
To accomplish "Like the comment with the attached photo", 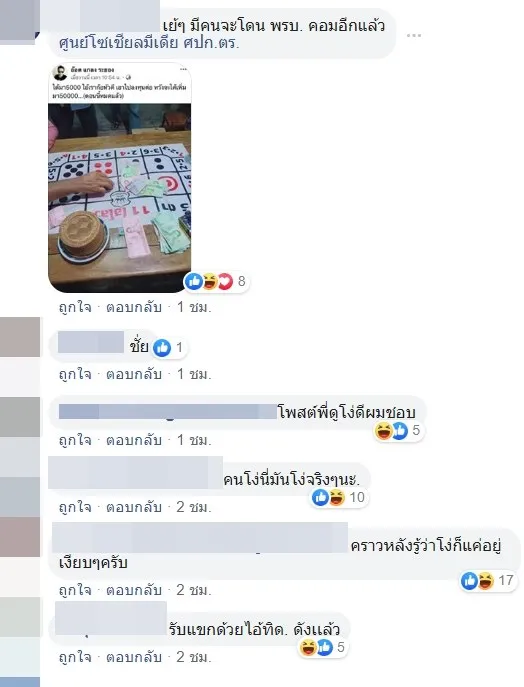I will 75,308.
